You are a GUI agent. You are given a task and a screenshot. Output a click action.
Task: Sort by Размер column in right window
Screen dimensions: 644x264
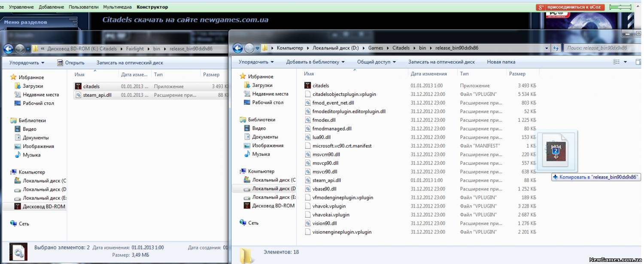tap(517, 74)
